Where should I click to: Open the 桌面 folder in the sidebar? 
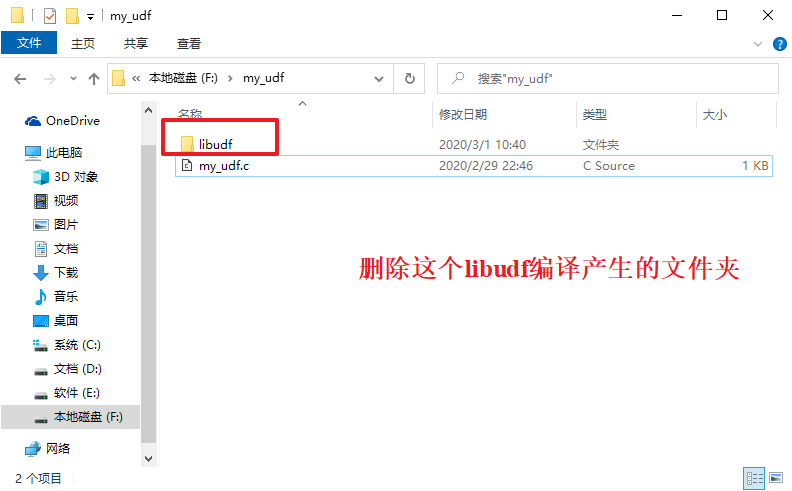coord(56,321)
